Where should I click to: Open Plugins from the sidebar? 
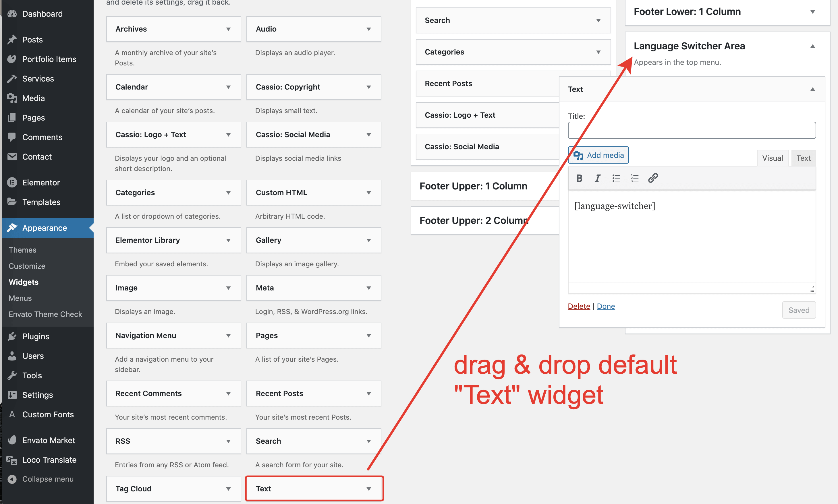pos(36,336)
